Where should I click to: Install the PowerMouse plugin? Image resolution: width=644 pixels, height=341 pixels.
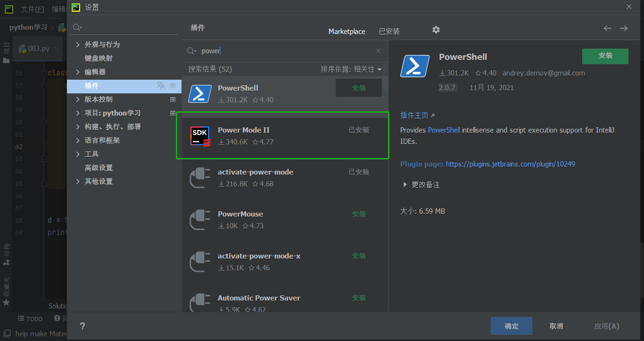coord(359,214)
